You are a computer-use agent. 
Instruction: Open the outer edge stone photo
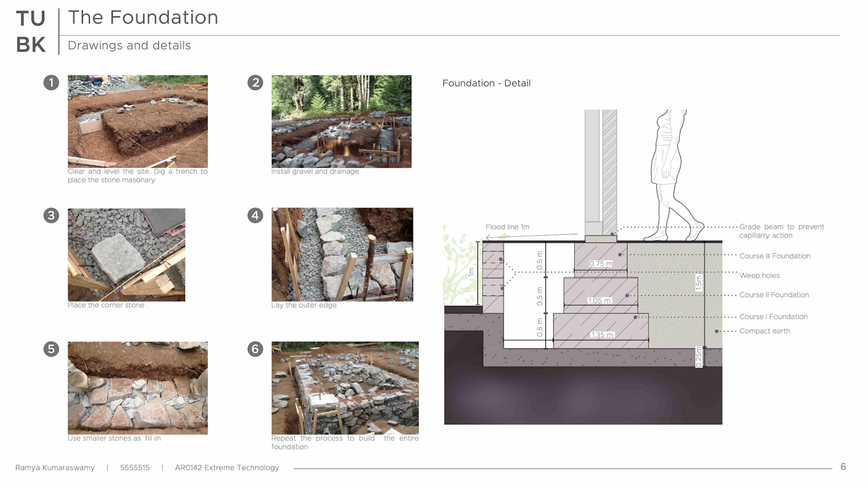[x=342, y=254]
